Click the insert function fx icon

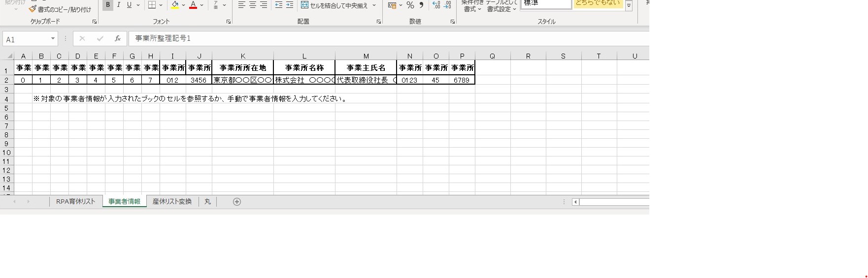(118, 38)
